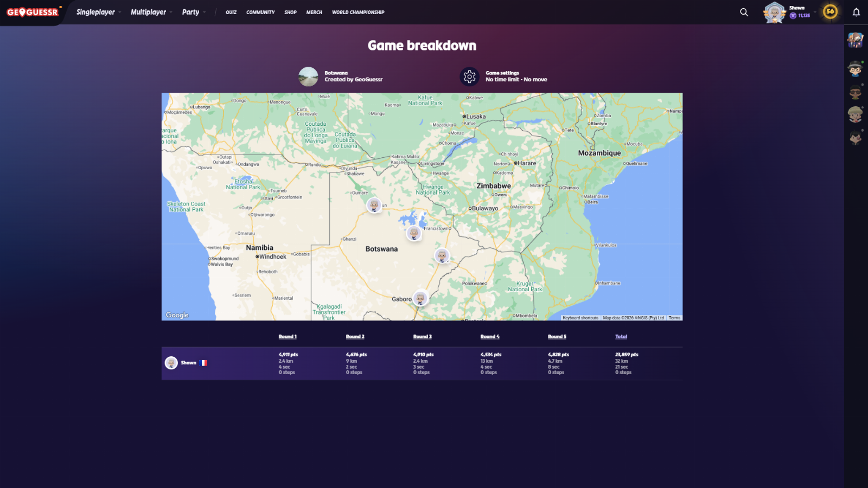
Task: Open the Round 1 link
Action: [x=288, y=337]
